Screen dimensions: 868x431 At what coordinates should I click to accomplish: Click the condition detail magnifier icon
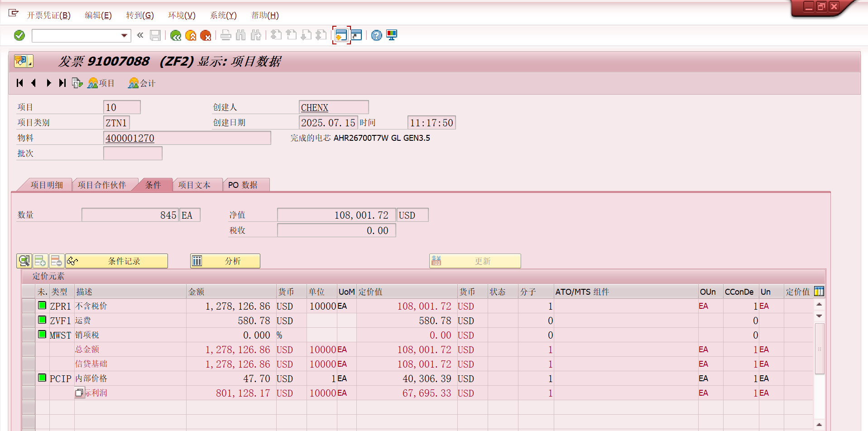pos(24,261)
